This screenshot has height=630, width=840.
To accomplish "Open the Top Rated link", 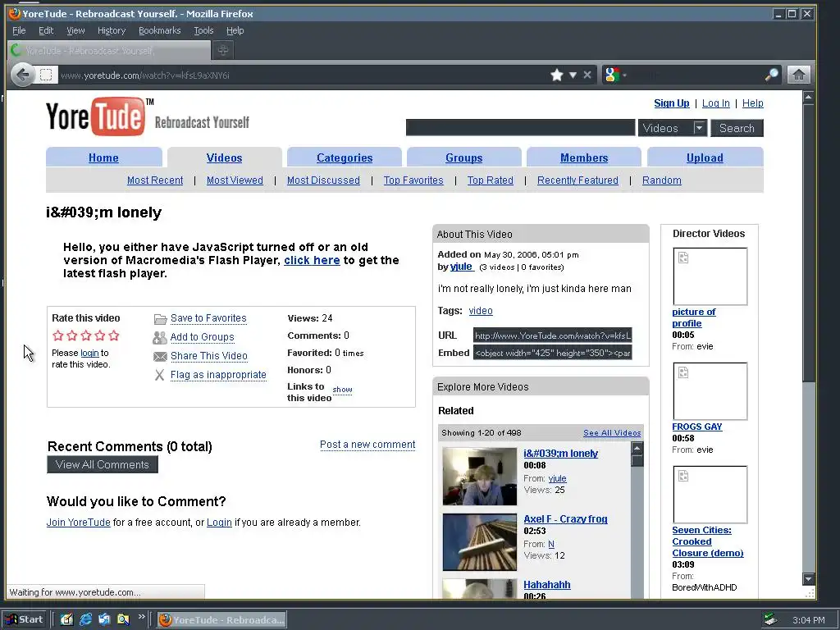I will [491, 180].
